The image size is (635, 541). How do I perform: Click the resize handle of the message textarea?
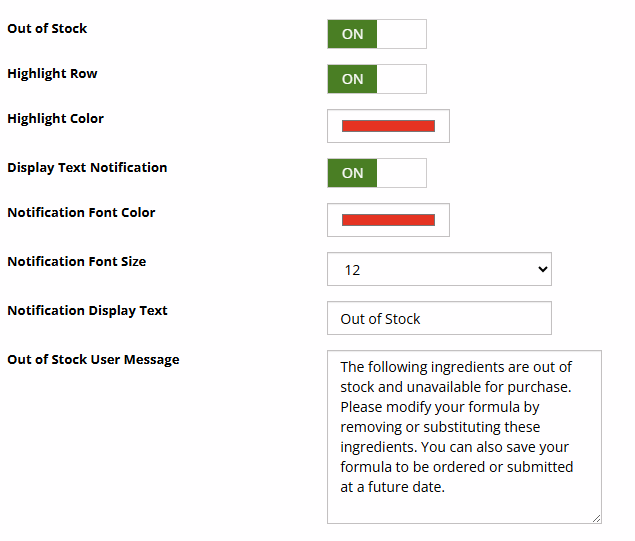(x=596, y=518)
